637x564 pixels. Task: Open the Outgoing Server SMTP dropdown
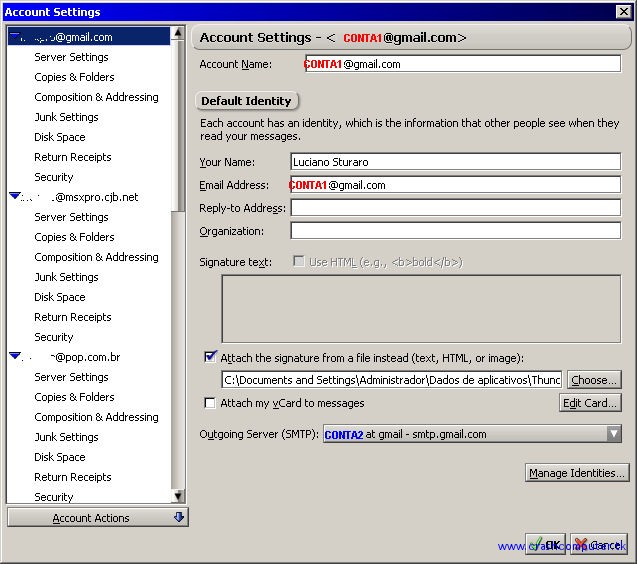[472, 434]
